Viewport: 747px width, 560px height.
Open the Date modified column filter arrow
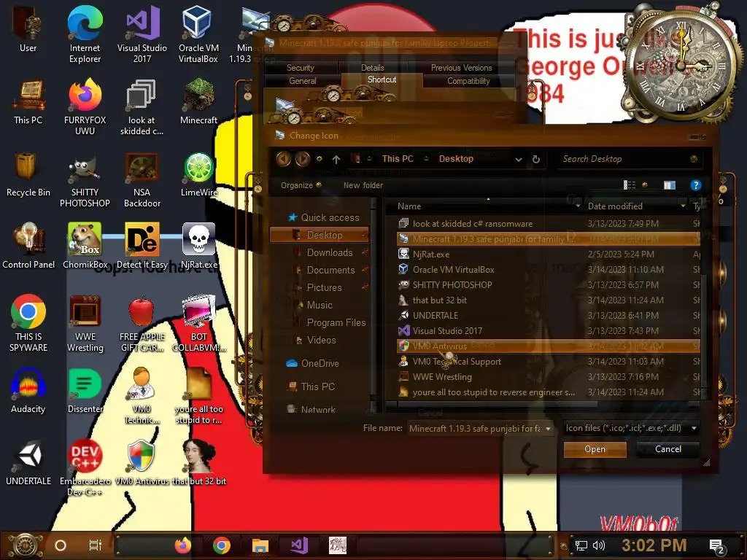coord(683,206)
